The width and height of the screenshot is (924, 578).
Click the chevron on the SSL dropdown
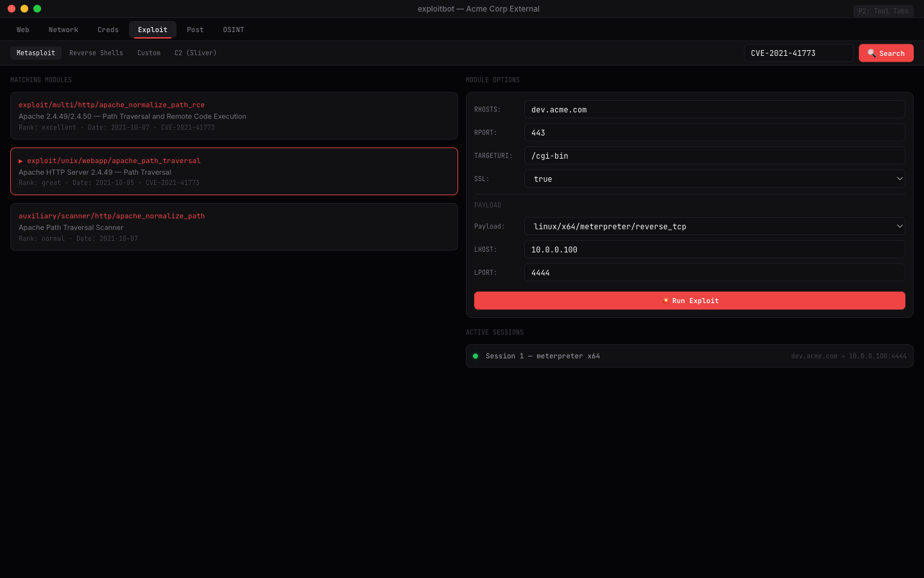(x=900, y=179)
